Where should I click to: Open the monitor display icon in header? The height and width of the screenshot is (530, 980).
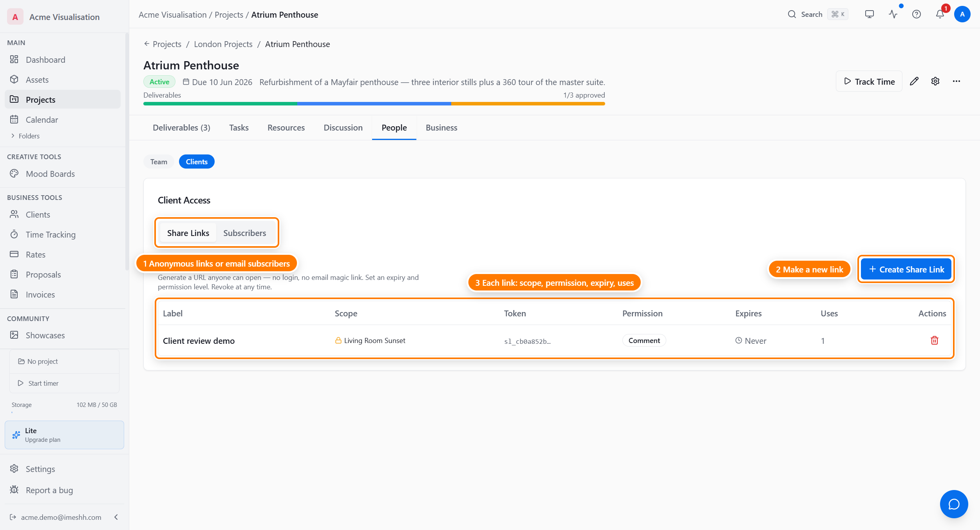[870, 15]
